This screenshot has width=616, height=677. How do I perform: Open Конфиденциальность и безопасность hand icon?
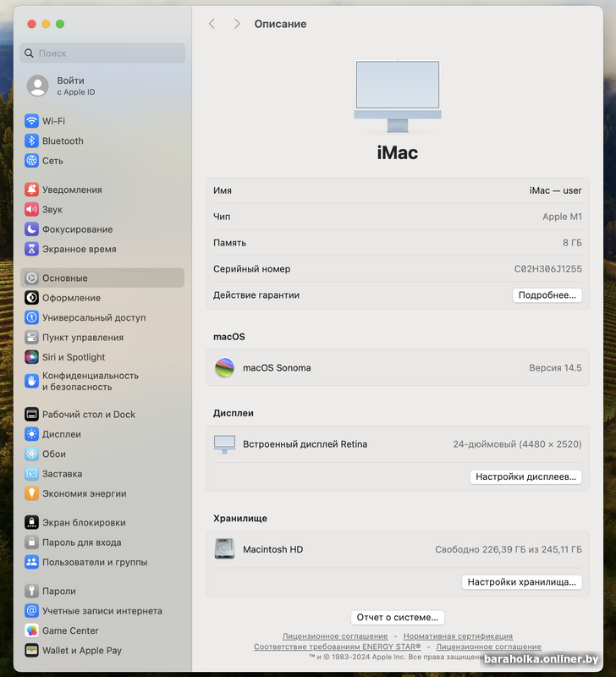click(31, 382)
